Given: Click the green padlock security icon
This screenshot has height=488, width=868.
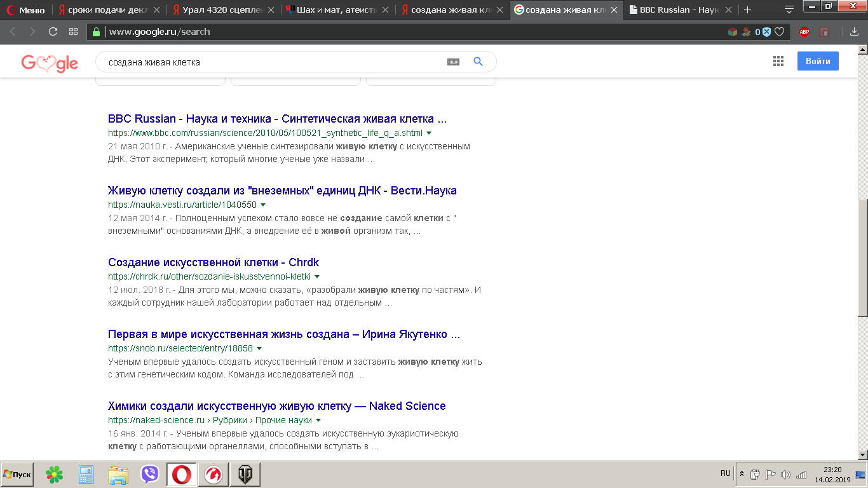Looking at the screenshot, I should click(97, 32).
